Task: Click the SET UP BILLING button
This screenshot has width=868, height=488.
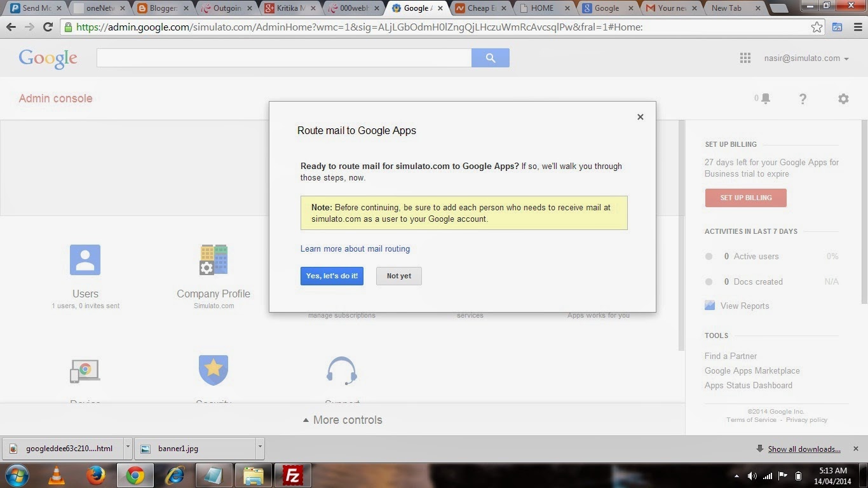Action: point(745,198)
